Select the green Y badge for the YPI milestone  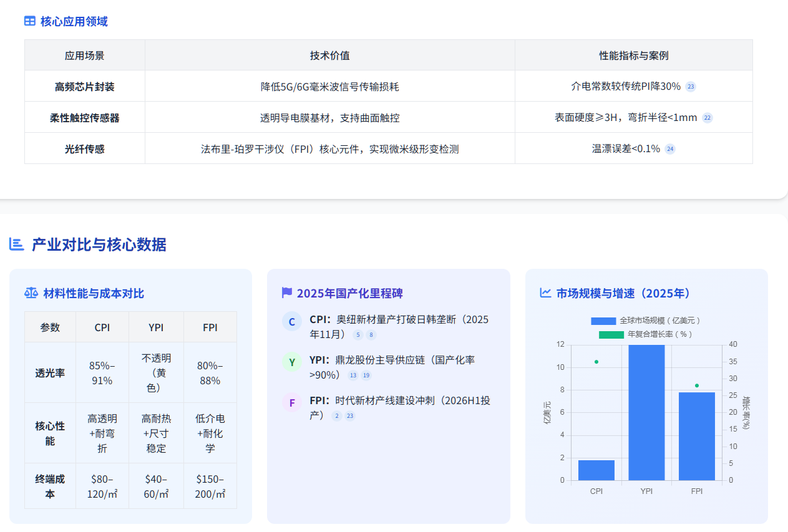click(292, 362)
